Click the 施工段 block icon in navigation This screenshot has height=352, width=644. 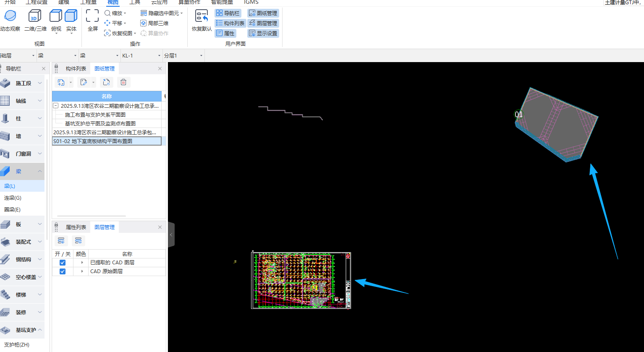(5, 83)
